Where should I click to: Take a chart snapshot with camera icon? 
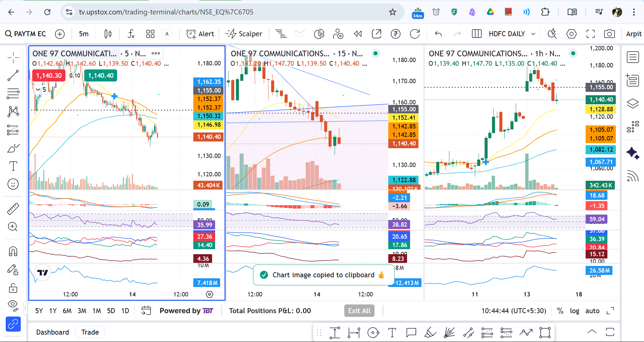[x=609, y=34]
